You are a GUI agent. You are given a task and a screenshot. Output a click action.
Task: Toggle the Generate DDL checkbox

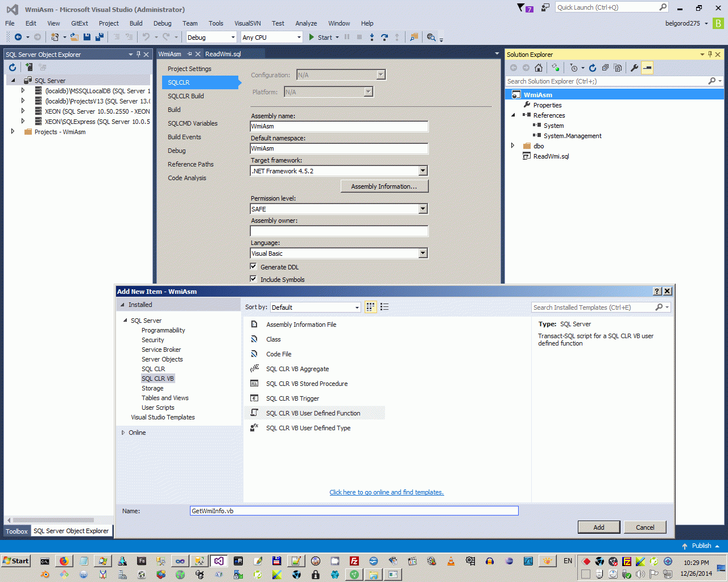click(x=254, y=267)
